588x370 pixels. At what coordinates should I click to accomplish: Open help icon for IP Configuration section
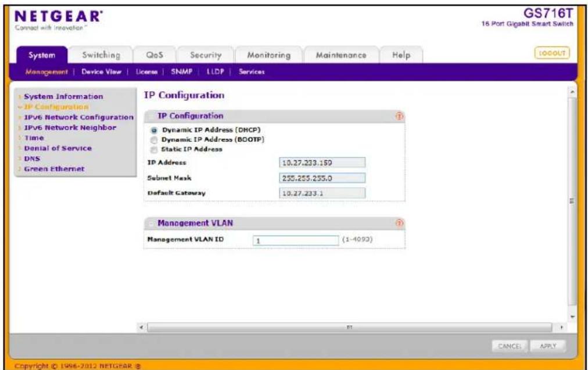399,116
